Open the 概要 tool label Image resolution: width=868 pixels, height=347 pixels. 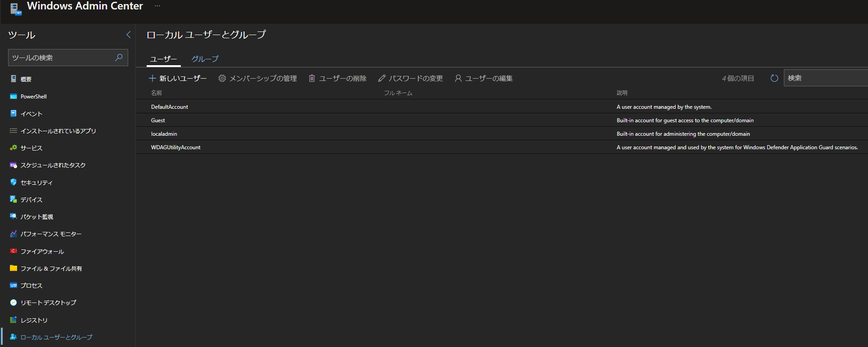point(26,79)
